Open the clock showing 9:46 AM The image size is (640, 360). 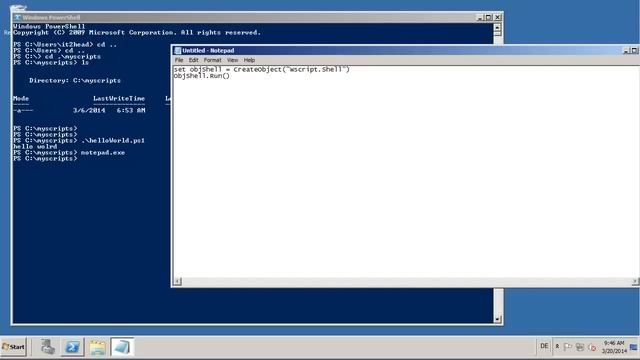point(614,347)
